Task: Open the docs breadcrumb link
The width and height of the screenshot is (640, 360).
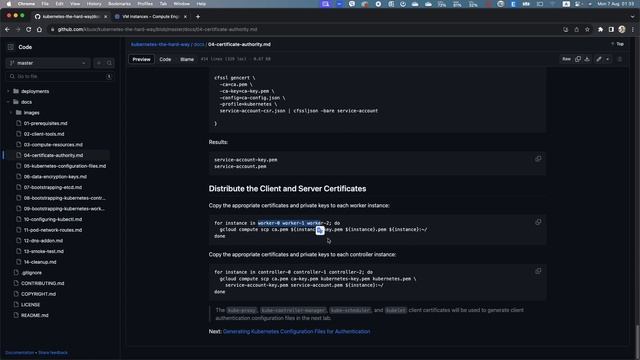Action: [199, 44]
